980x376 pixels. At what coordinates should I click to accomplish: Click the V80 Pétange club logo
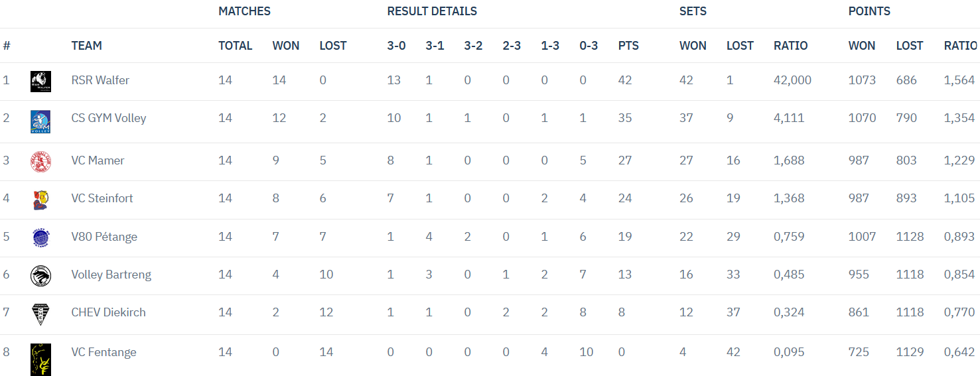pos(40,237)
